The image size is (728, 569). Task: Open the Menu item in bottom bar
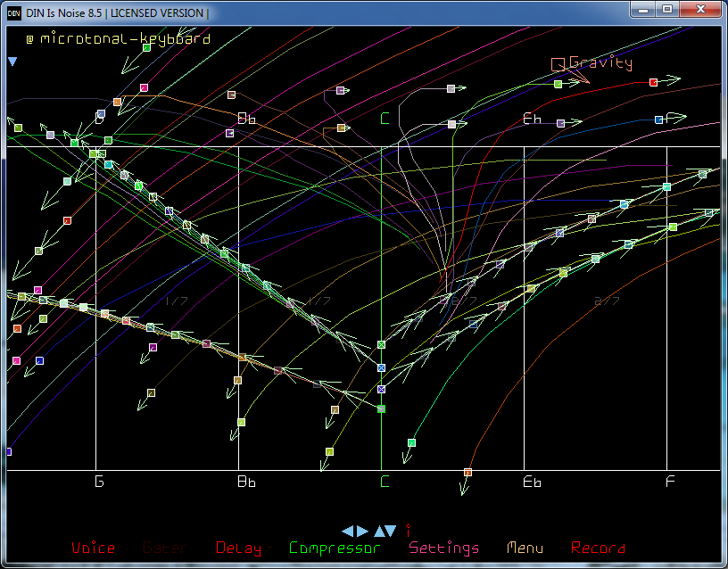click(x=525, y=548)
